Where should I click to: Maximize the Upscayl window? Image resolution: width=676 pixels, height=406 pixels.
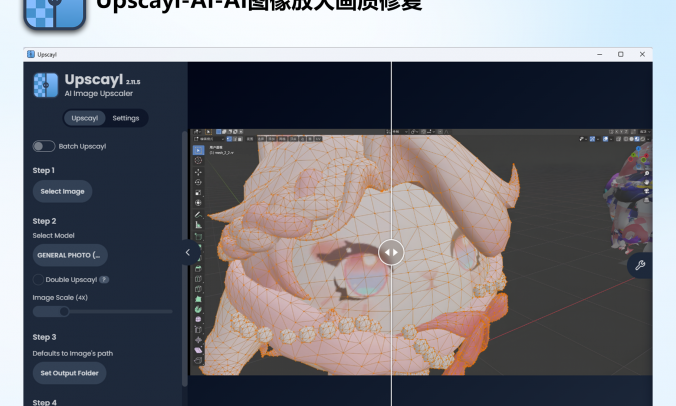click(621, 54)
